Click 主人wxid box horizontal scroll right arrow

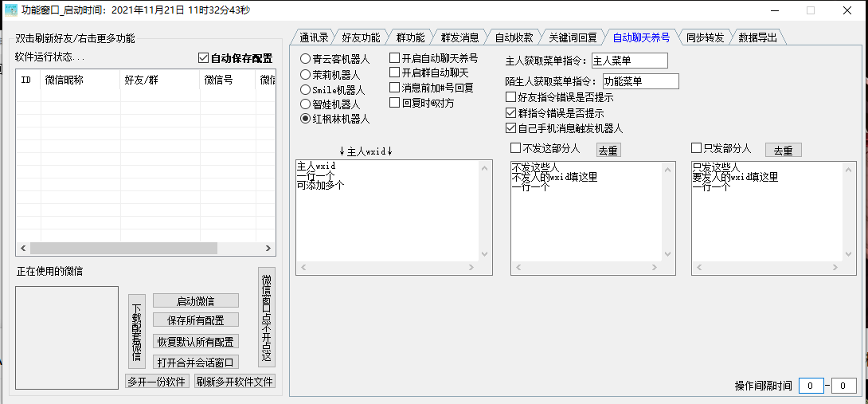pos(471,268)
